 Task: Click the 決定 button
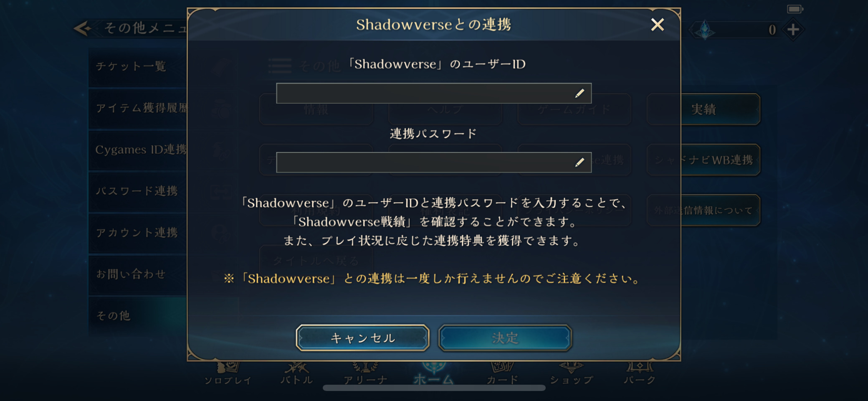tap(505, 338)
